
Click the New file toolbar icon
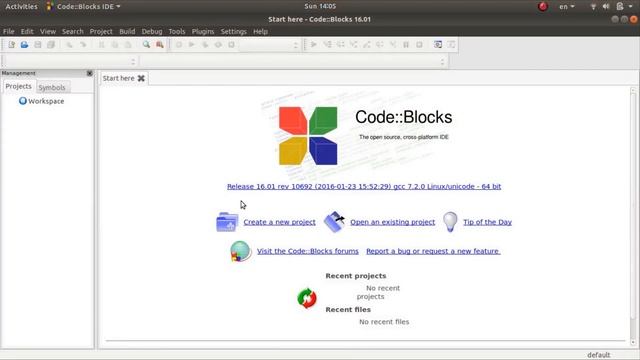tap(11, 44)
